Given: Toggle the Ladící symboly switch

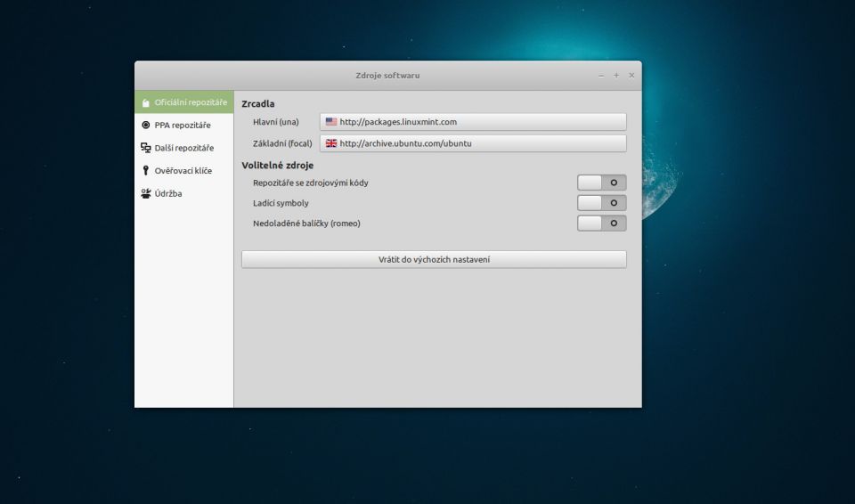Looking at the screenshot, I should (601, 203).
